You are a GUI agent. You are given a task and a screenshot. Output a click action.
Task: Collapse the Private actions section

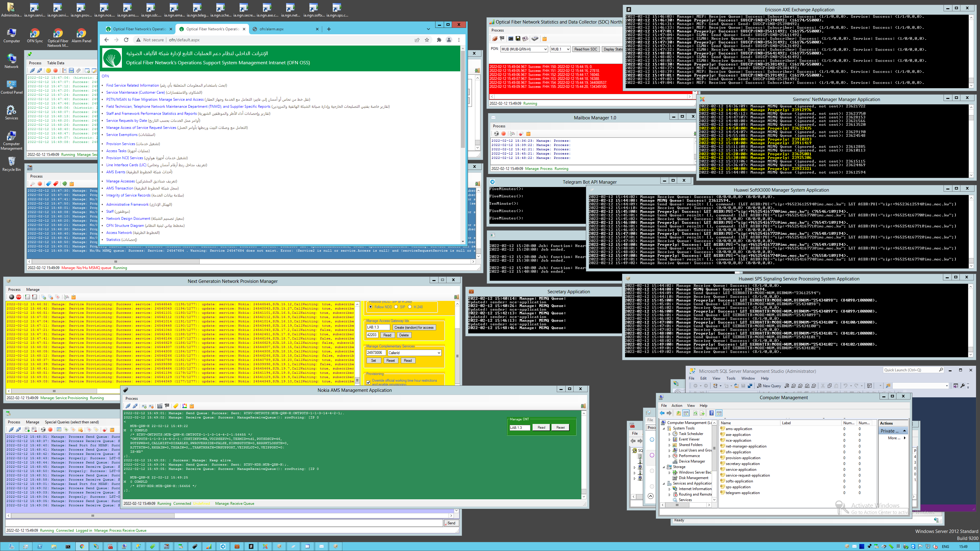coord(905,431)
